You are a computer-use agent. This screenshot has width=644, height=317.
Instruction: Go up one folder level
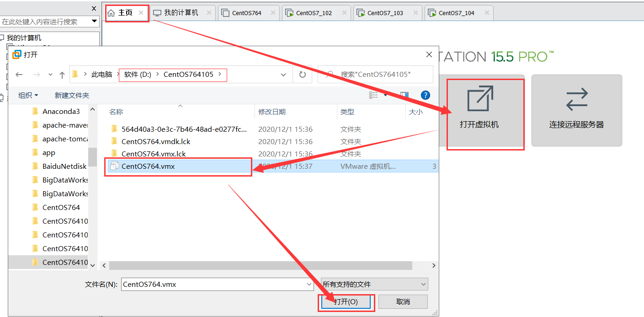coord(62,75)
